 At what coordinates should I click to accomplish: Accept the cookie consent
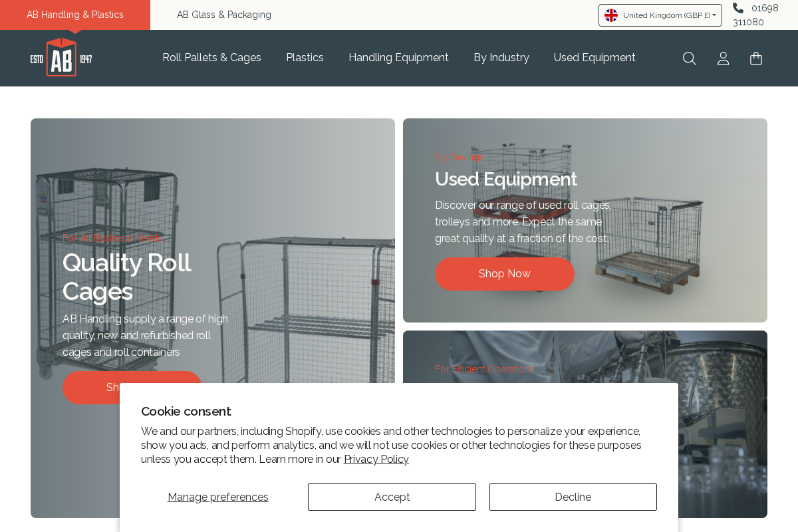pos(392,497)
